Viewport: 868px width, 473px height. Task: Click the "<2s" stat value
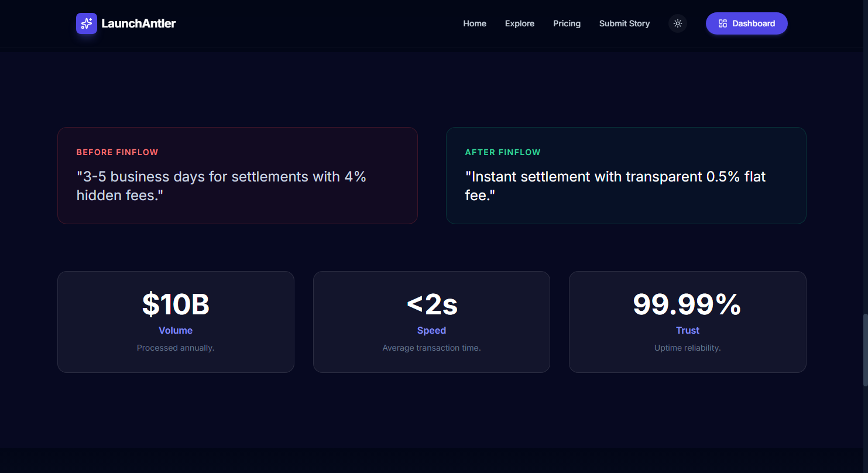pos(432,304)
